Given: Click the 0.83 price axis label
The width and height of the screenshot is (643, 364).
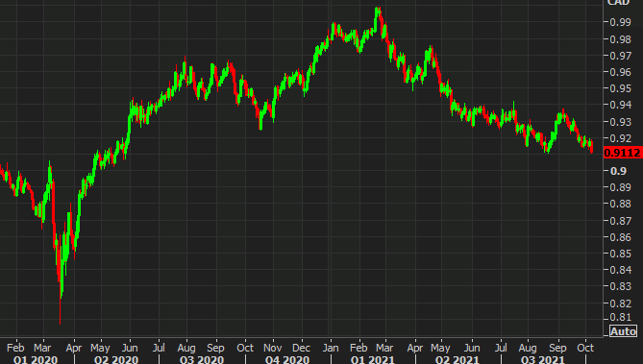Looking at the screenshot, I should (620, 286).
